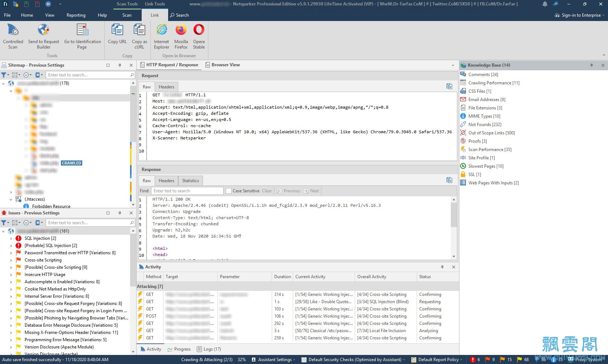Screen dimensions: 608x364
Task: Open Comments [24] in Knowledge Base
Action: [483, 74]
